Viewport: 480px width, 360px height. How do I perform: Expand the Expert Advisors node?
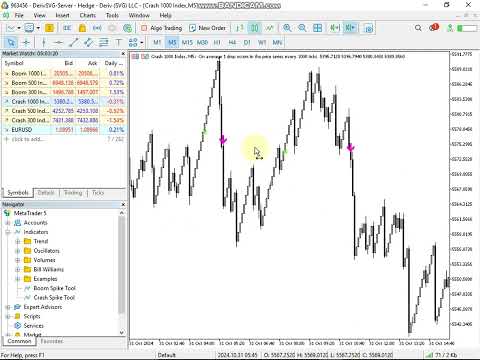coord(8,307)
